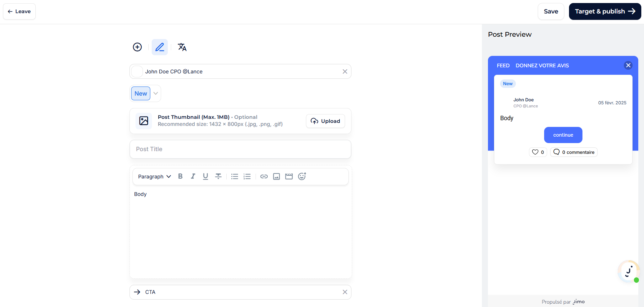
Task: Insert a bulleted list
Action: point(235,176)
